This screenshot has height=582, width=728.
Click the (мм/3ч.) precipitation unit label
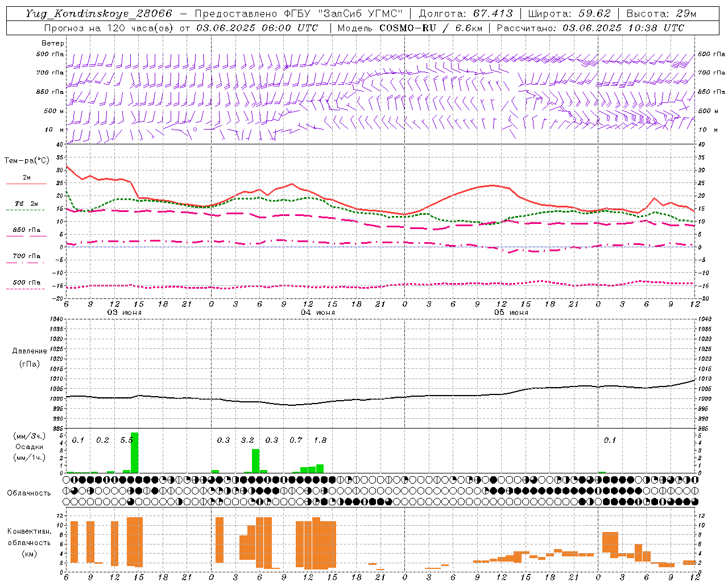[x=30, y=436]
